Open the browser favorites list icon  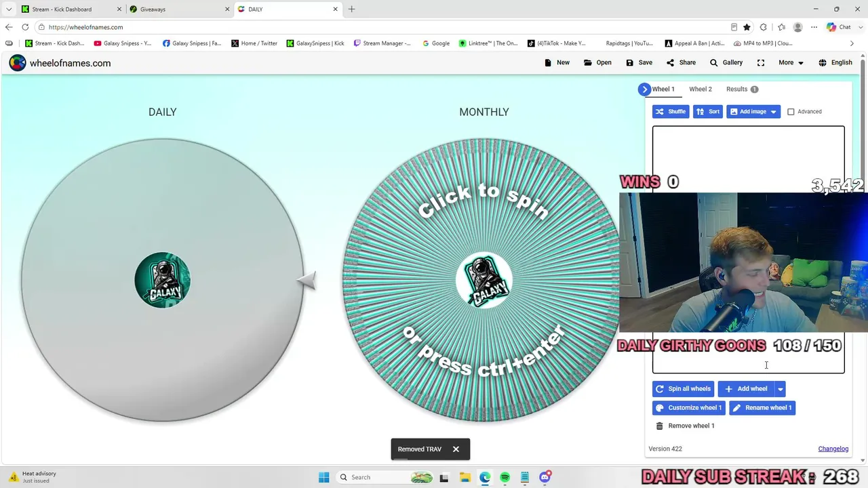[782, 27]
